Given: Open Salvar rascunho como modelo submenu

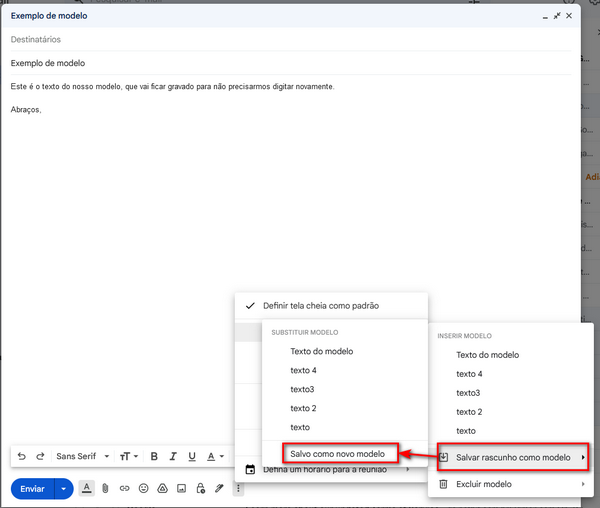Looking at the screenshot, I should (513, 457).
